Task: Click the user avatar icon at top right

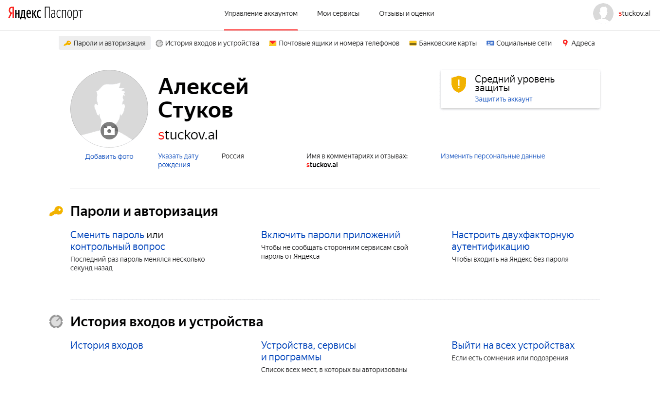Action: 603,13
